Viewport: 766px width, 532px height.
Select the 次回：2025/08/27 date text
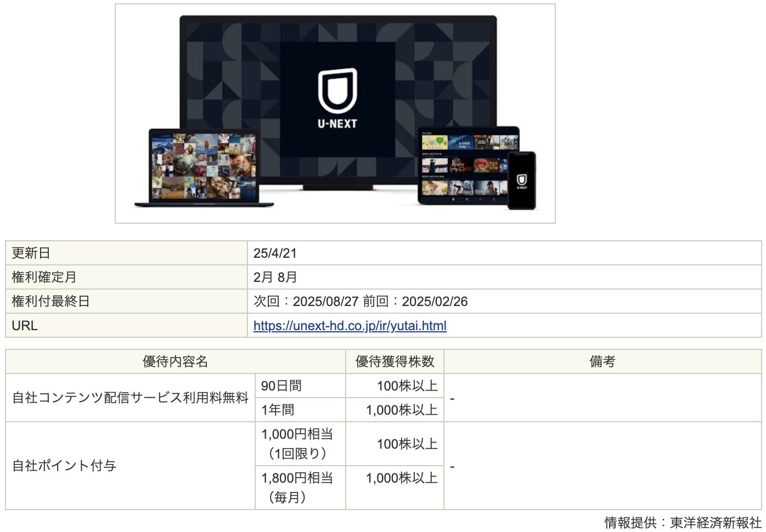[306, 301]
